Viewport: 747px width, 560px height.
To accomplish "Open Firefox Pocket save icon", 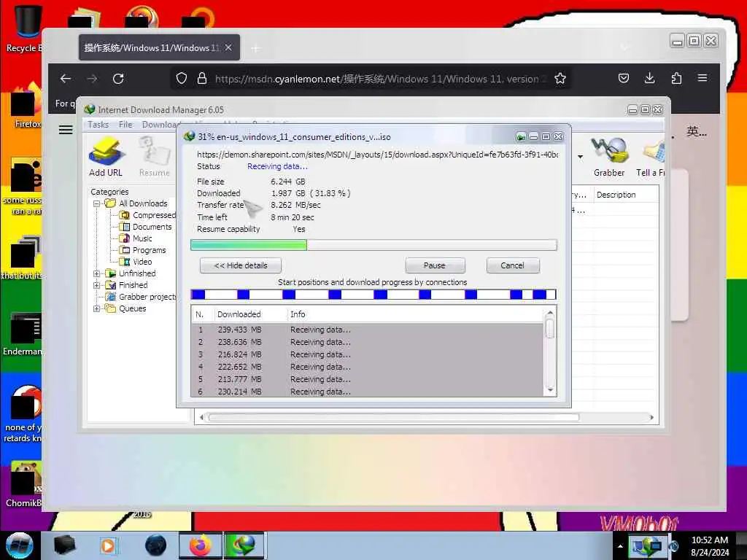I will (x=624, y=78).
